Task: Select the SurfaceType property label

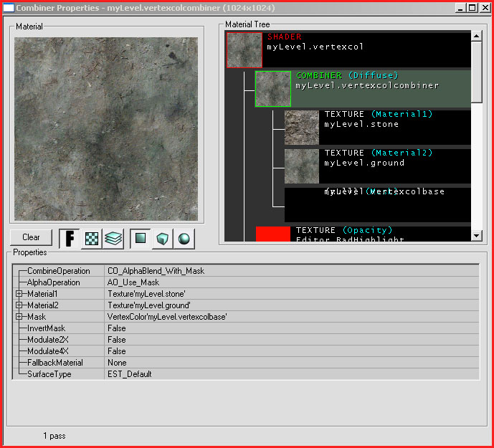Action: [49, 374]
